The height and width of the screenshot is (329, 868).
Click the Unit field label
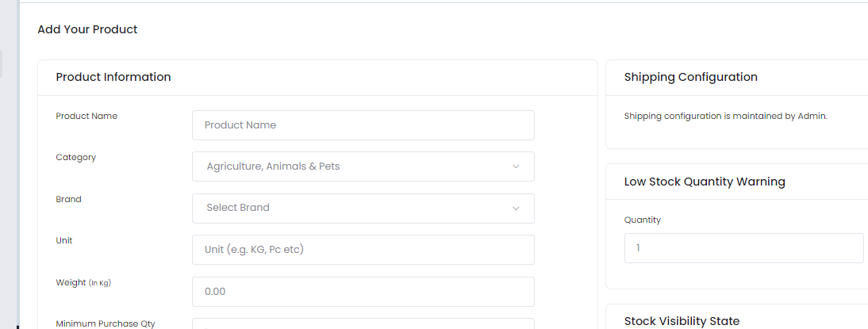(x=64, y=240)
